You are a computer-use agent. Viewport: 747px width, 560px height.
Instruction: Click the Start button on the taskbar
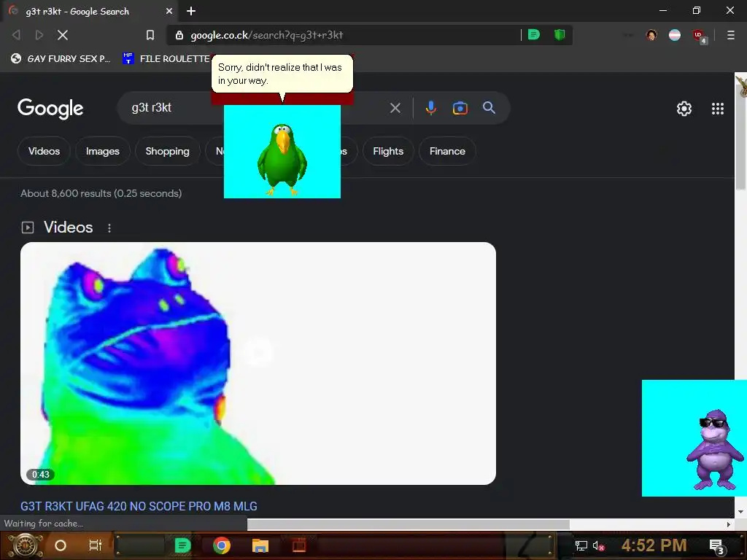(26, 545)
